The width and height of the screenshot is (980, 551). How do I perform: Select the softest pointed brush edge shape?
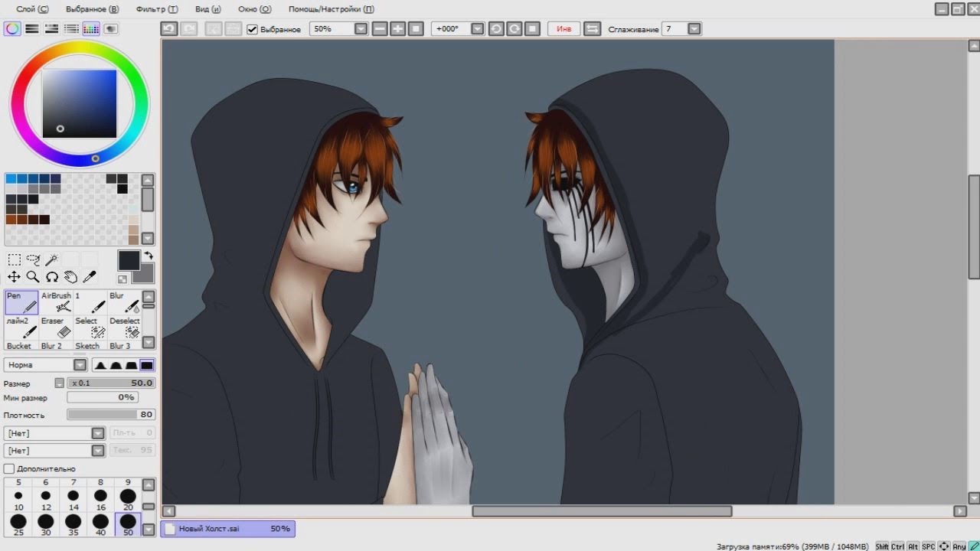coord(100,365)
